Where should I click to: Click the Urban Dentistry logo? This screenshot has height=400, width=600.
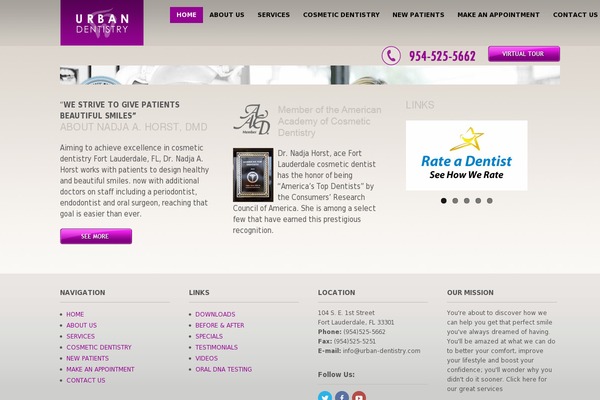click(102, 23)
